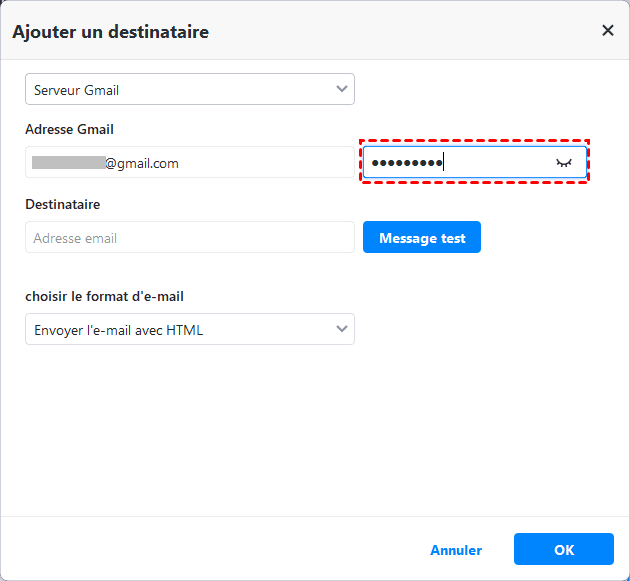
Task: Send a test with Message test button
Action: (x=422, y=238)
